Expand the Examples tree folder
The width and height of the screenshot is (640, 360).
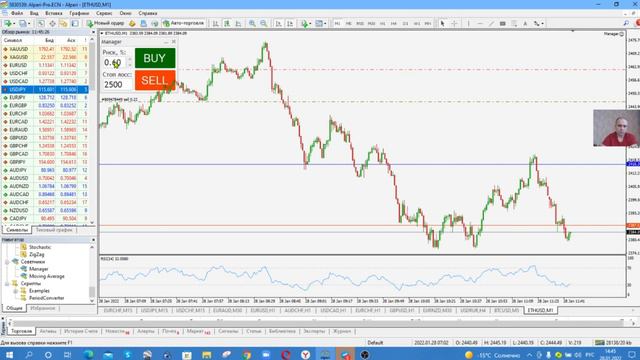[16, 291]
